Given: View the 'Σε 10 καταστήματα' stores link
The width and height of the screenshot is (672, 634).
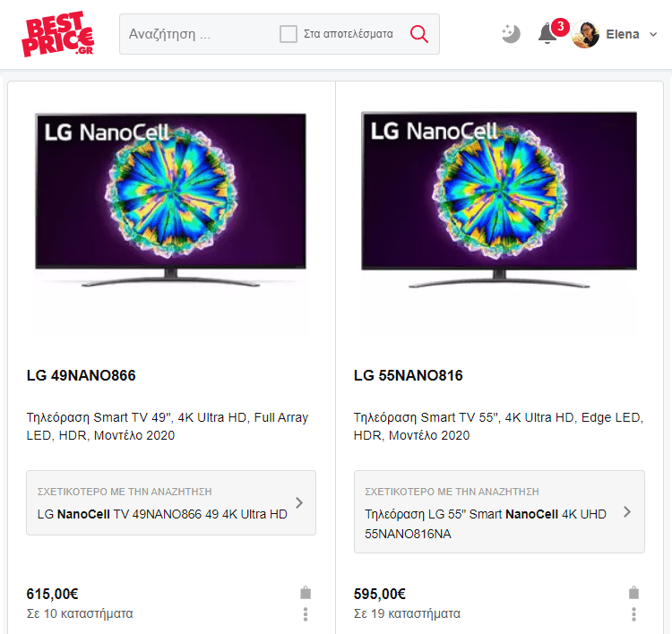Looking at the screenshot, I should pyautogui.click(x=80, y=614).
